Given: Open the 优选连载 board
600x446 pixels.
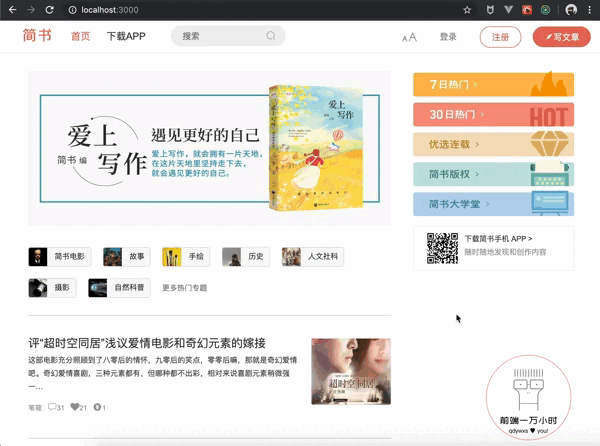Looking at the screenshot, I should pos(494,144).
